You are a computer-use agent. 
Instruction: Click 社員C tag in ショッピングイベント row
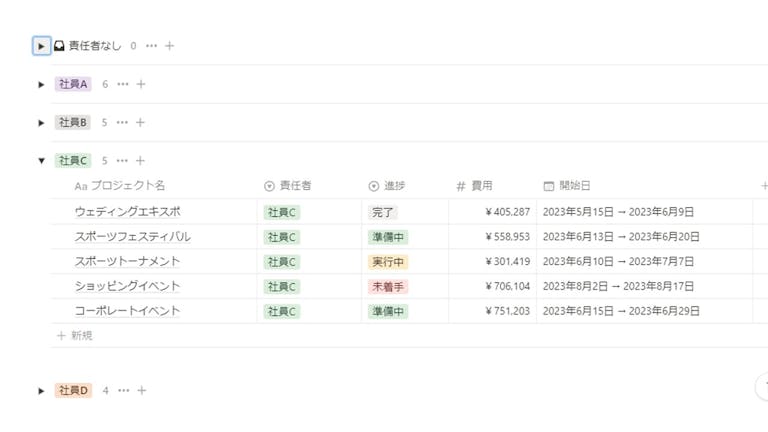click(x=282, y=287)
